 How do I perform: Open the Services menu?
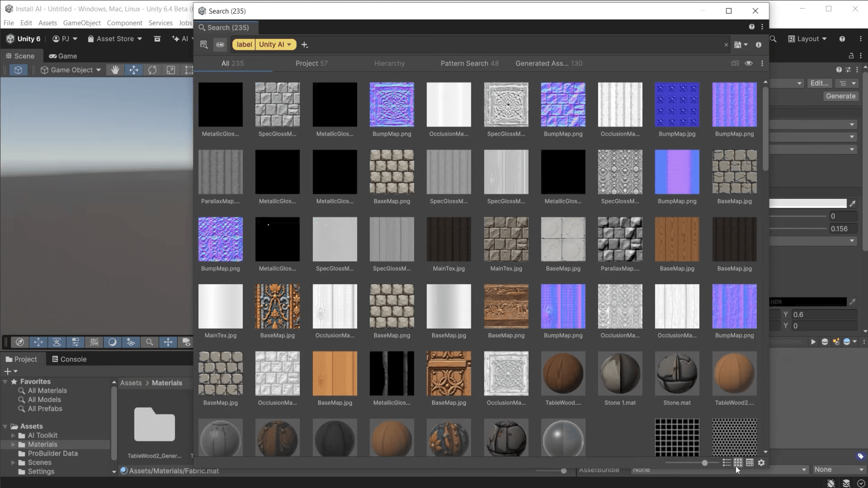(x=160, y=23)
